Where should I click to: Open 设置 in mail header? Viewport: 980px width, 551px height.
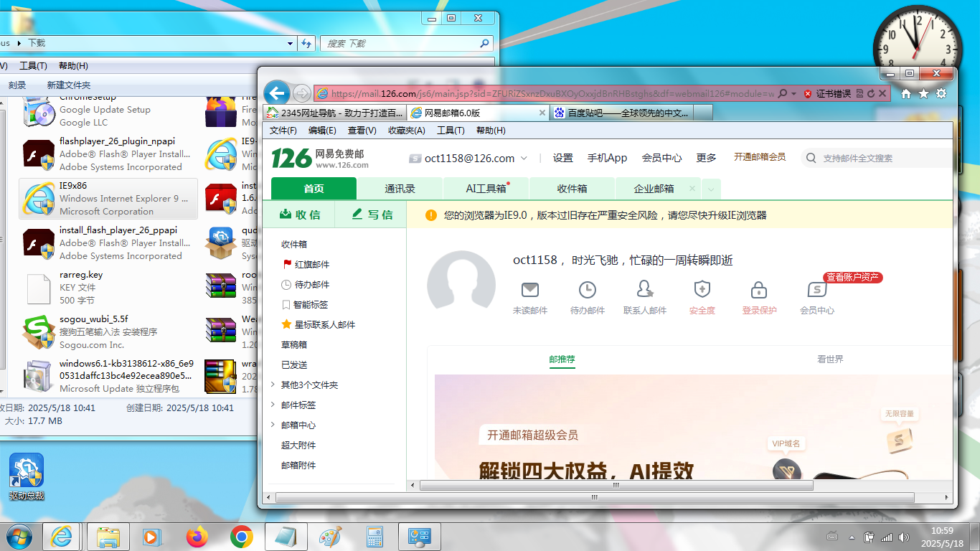pos(563,158)
